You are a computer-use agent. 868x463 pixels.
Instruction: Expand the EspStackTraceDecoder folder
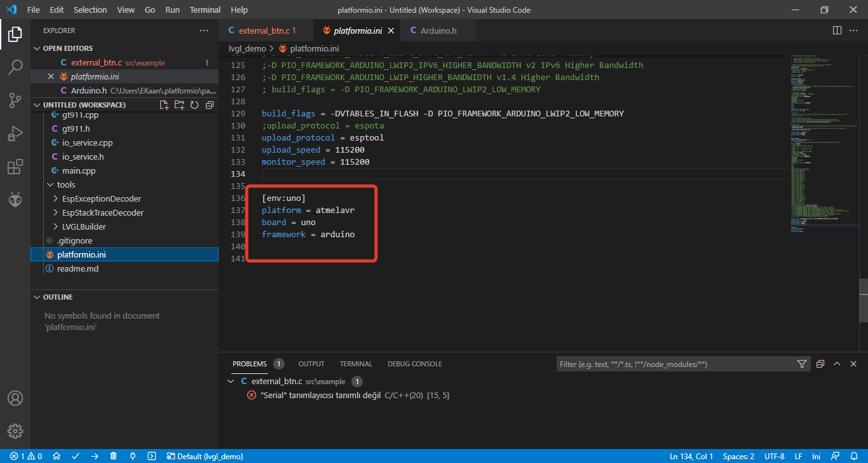coord(103,212)
